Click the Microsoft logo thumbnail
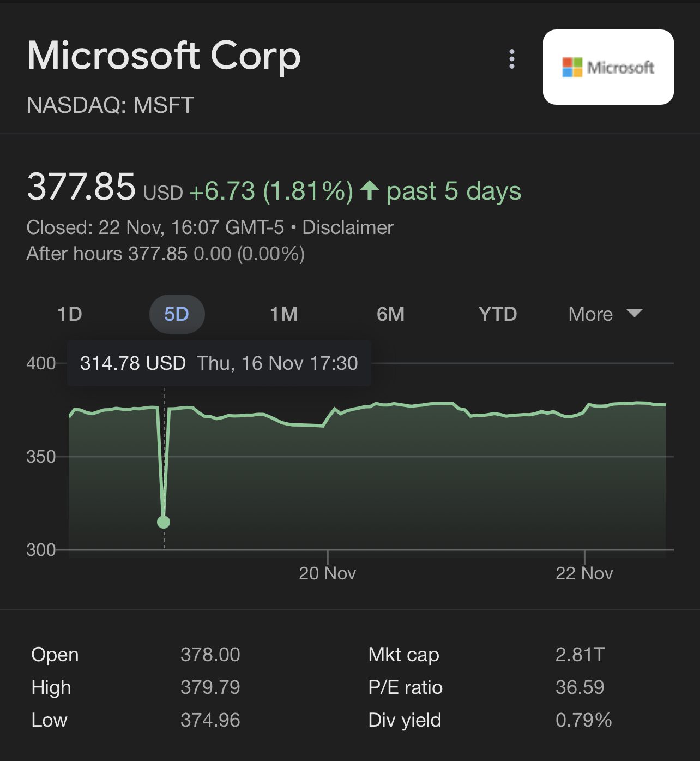Screen dimensions: 700x761 tap(608, 67)
